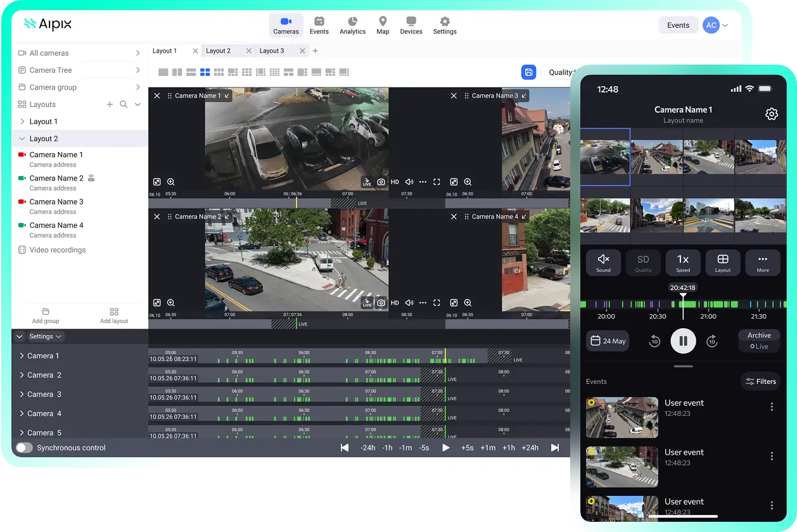Select the 2x2 grid layout icon
This screenshot has width=797, height=532.
click(x=205, y=72)
